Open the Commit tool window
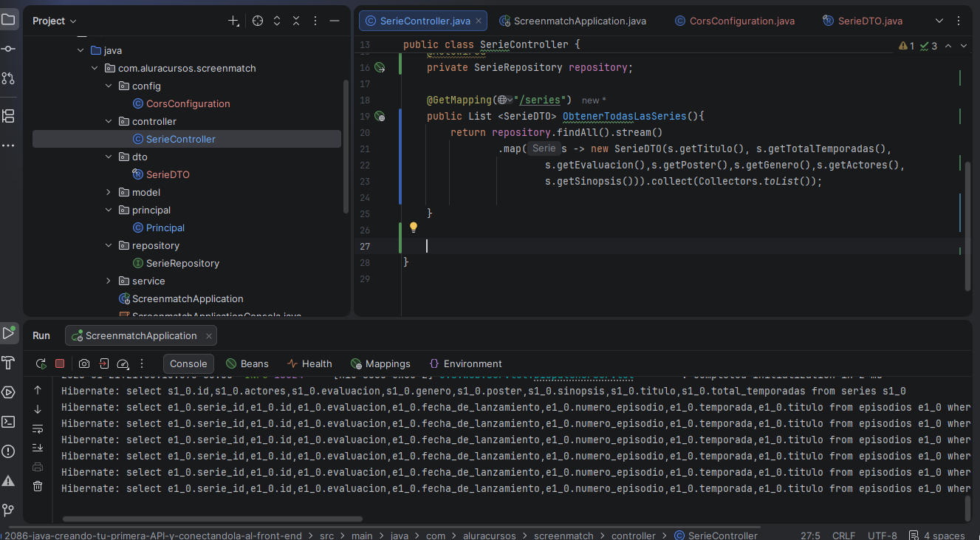Screen dimensions: 980x540 8,49
